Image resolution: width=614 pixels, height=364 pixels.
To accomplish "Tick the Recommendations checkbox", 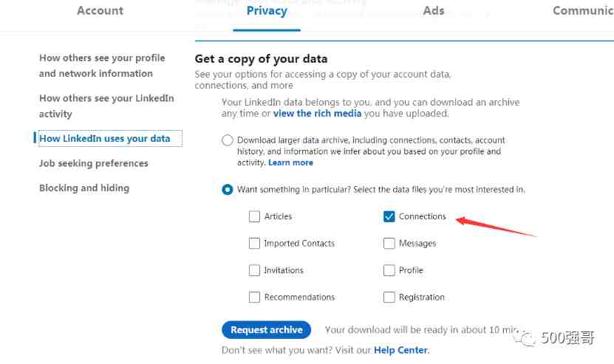I will point(254,298).
